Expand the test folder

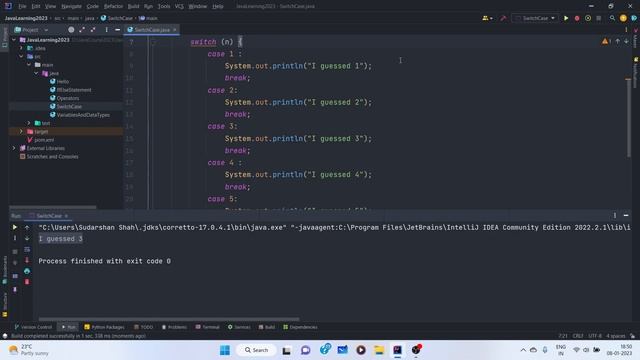tap(29, 123)
